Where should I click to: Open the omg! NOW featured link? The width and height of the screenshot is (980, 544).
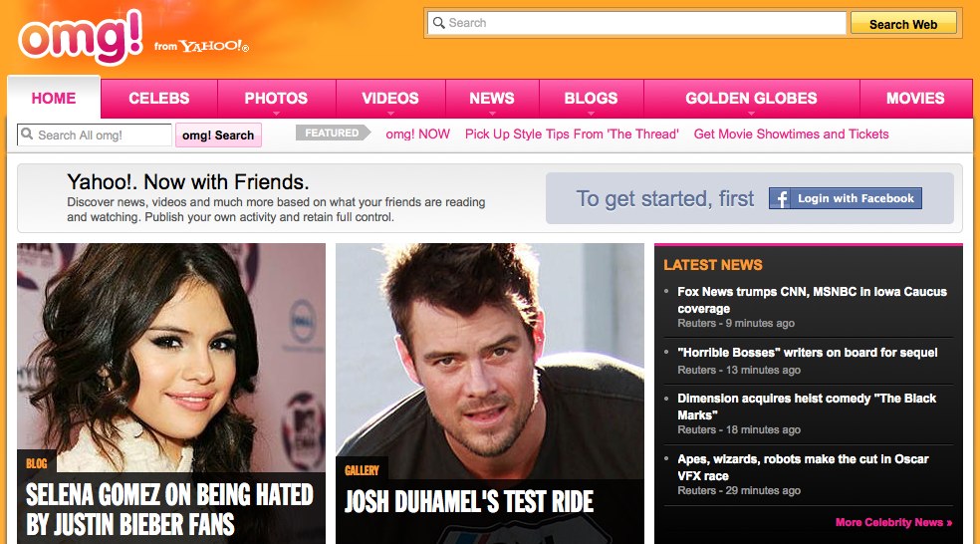[x=417, y=134]
